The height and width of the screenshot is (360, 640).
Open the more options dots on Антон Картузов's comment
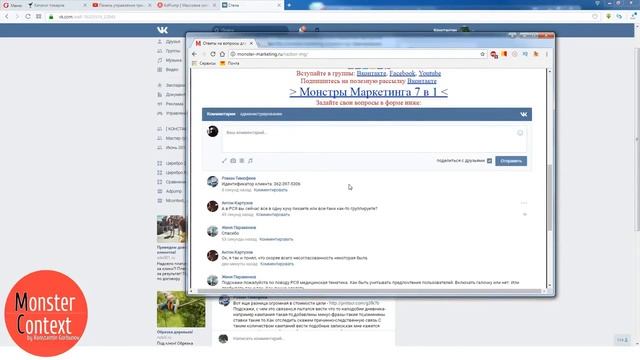(x=524, y=203)
